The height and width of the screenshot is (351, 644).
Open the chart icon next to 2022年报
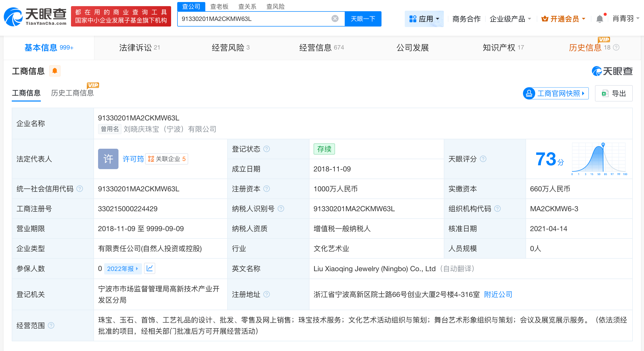(x=150, y=268)
